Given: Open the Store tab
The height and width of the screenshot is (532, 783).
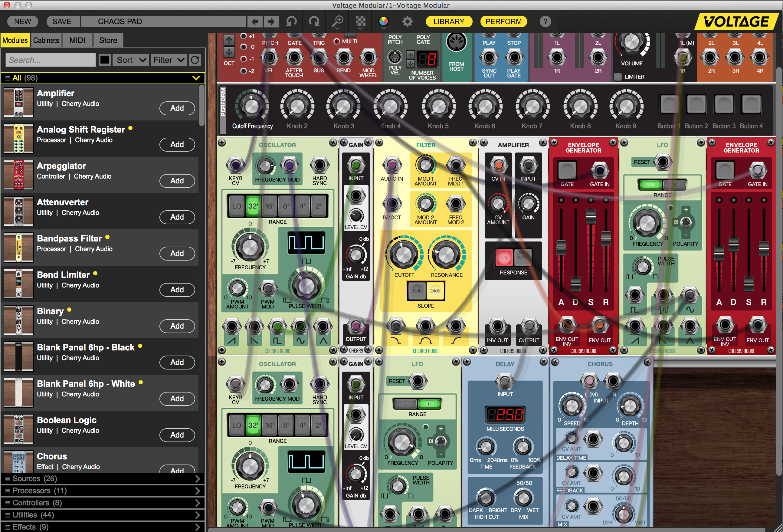Looking at the screenshot, I should tap(108, 40).
